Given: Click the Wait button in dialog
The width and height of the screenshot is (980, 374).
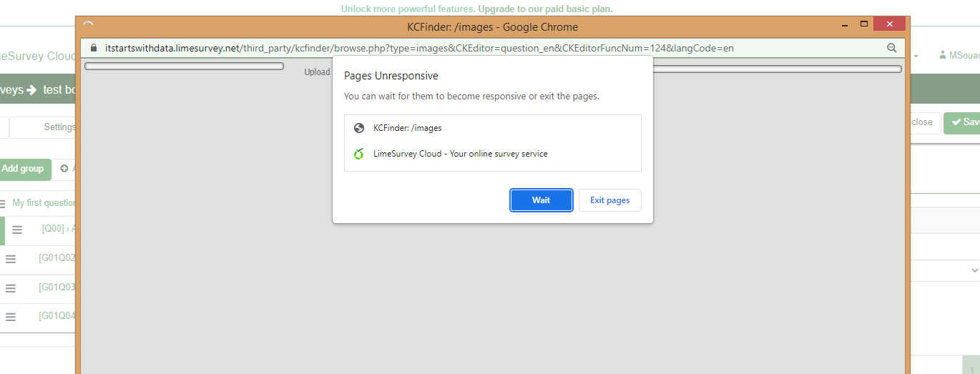Looking at the screenshot, I should click(x=541, y=200).
